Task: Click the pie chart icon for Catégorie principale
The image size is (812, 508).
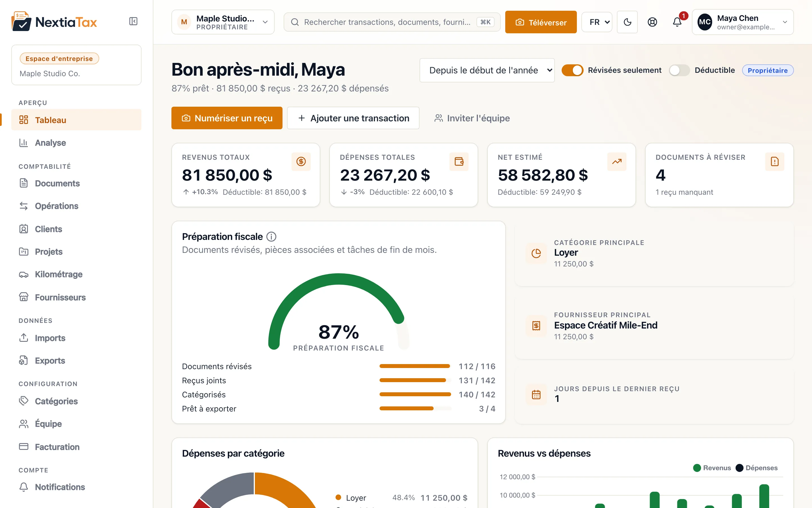Action: 536,253
